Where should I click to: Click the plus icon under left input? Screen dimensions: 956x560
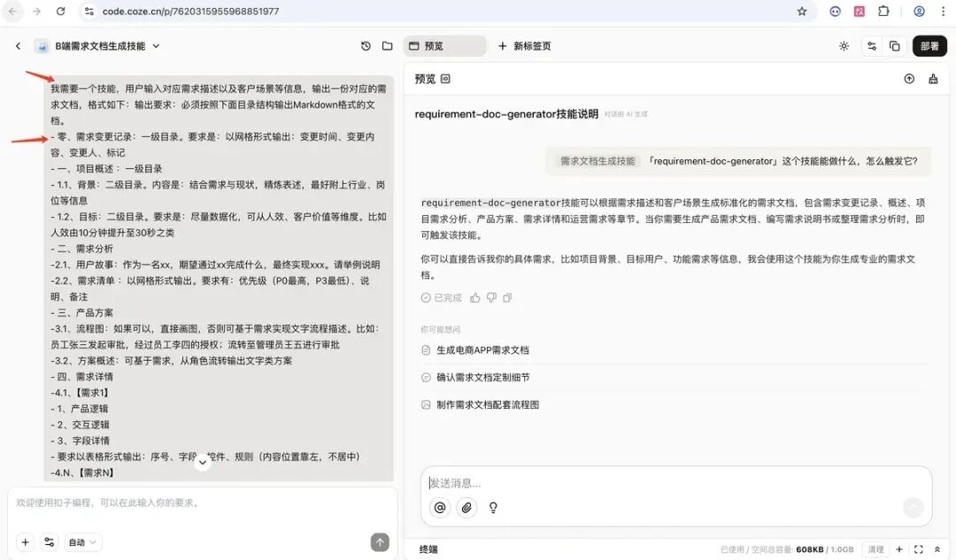(x=25, y=541)
